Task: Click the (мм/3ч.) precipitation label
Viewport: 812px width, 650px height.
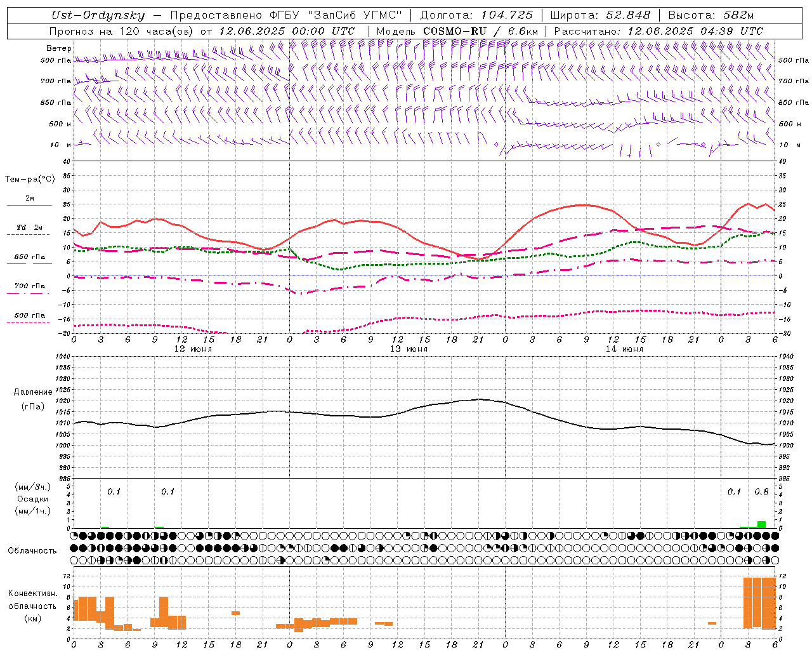Action: pyautogui.click(x=32, y=487)
